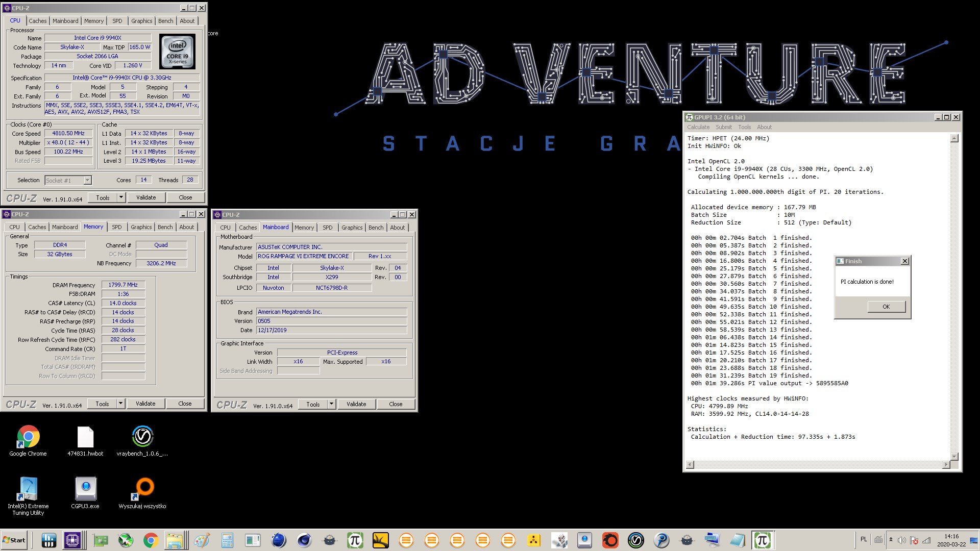Select the 474831.hwbot file on desktop
Image resolution: width=980 pixels, height=551 pixels.
coord(85,441)
